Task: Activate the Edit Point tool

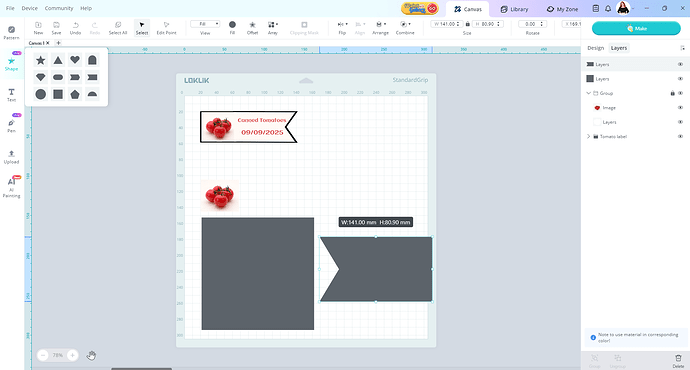Action: [x=166, y=28]
